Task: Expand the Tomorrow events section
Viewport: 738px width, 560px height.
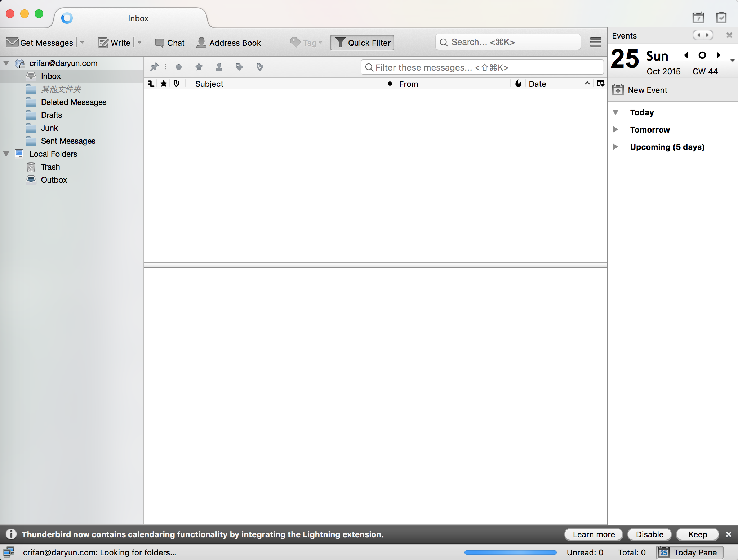Action: (615, 129)
